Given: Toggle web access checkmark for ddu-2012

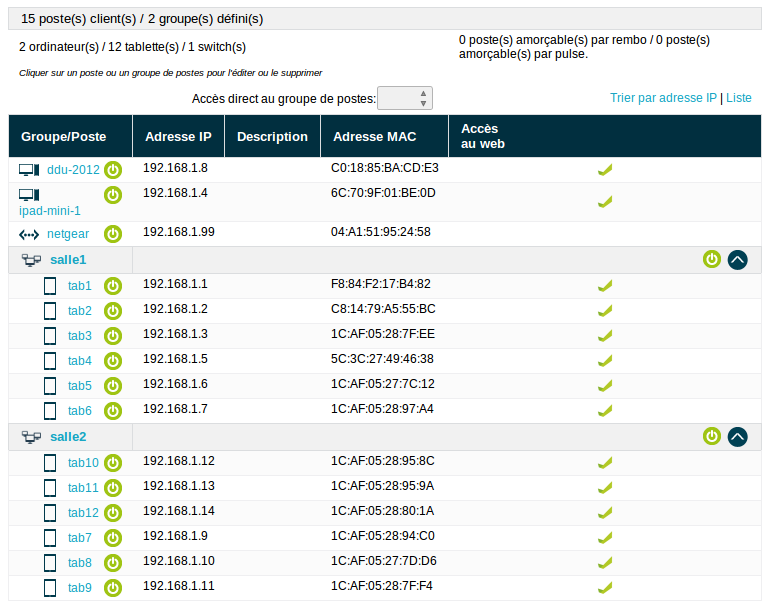Looking at the screenshot, I should pos(605,170).
